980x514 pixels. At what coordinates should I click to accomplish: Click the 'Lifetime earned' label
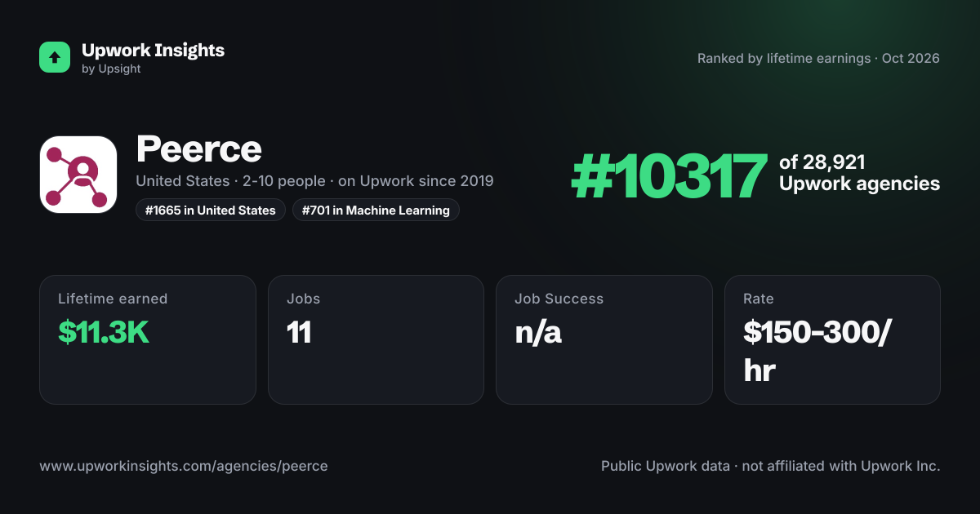click(x=113, y=299)
